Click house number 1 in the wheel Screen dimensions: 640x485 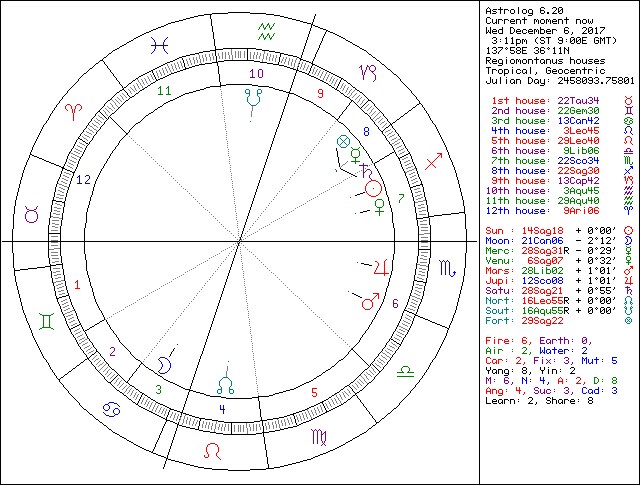(77, 285)
